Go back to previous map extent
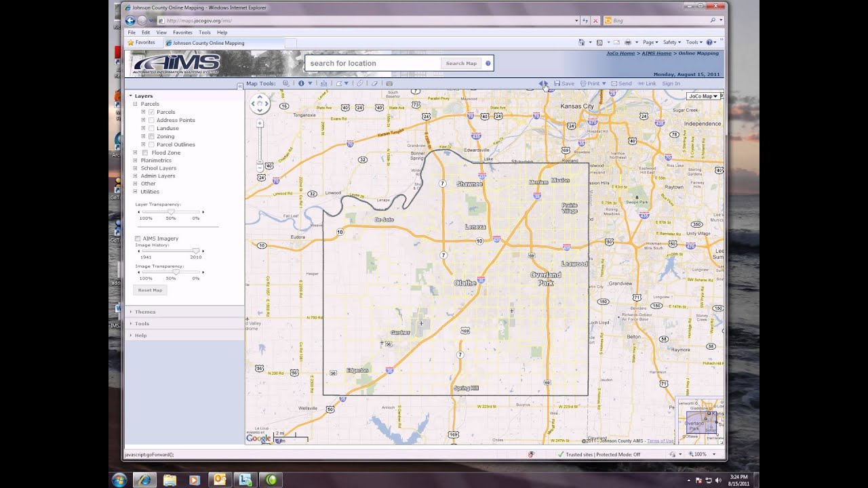Image resolution: width=868 pixels, height=488 pixels. pos(541,83)
